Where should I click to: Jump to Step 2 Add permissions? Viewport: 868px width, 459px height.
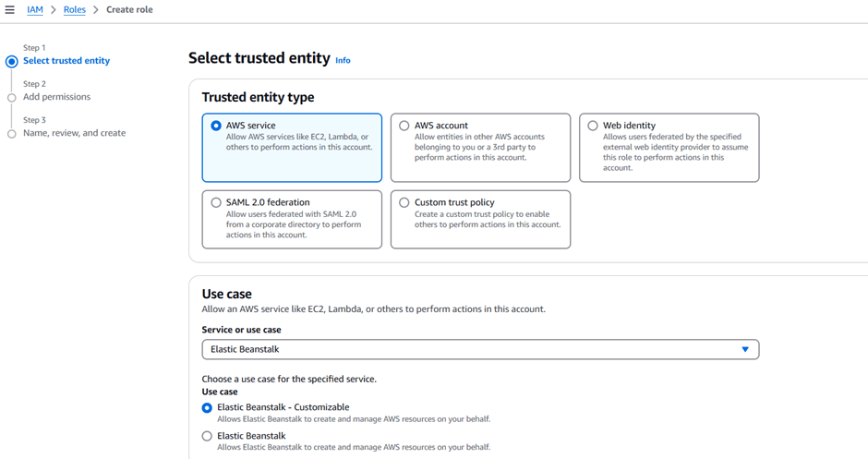click(x=57, y=97)
